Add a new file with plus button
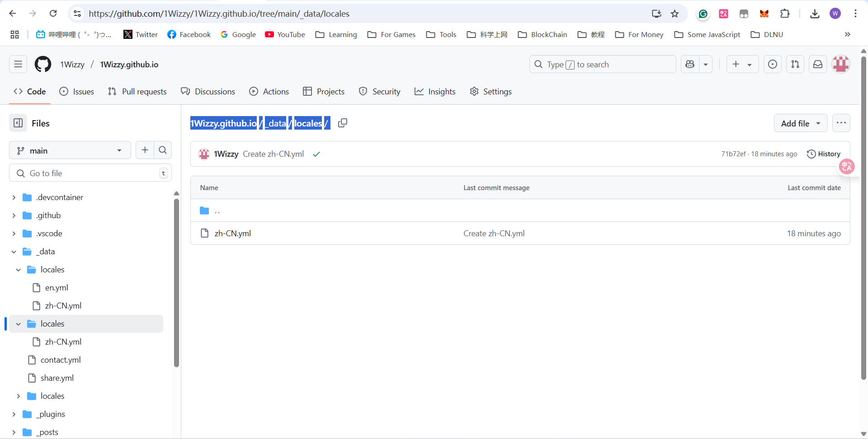 coord(145,150)
